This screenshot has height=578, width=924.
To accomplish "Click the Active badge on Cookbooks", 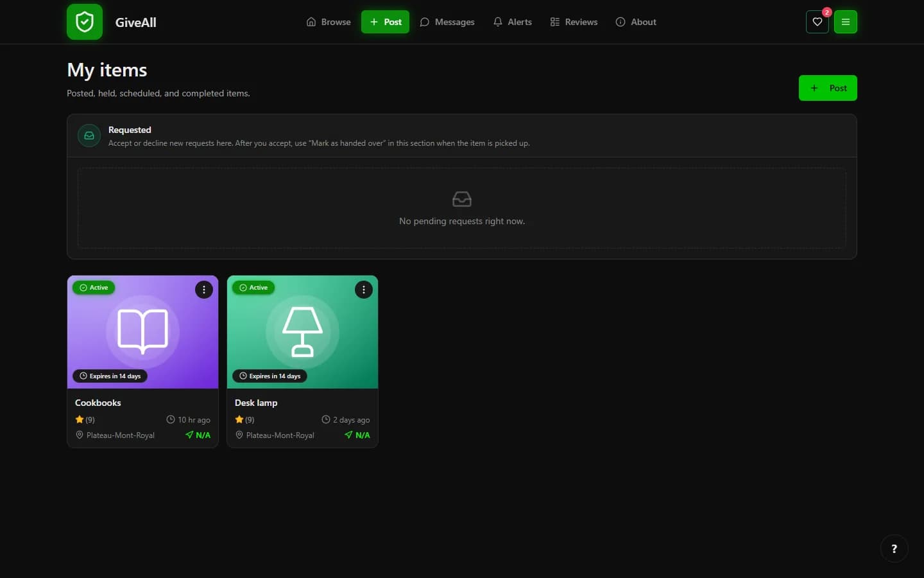I will click(94, 288).
